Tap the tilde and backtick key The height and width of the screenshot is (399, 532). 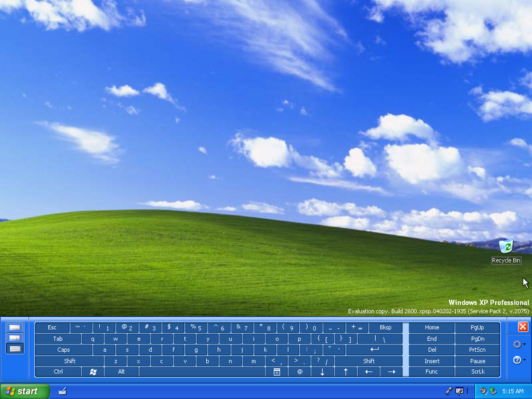click(x=80, y=328)
